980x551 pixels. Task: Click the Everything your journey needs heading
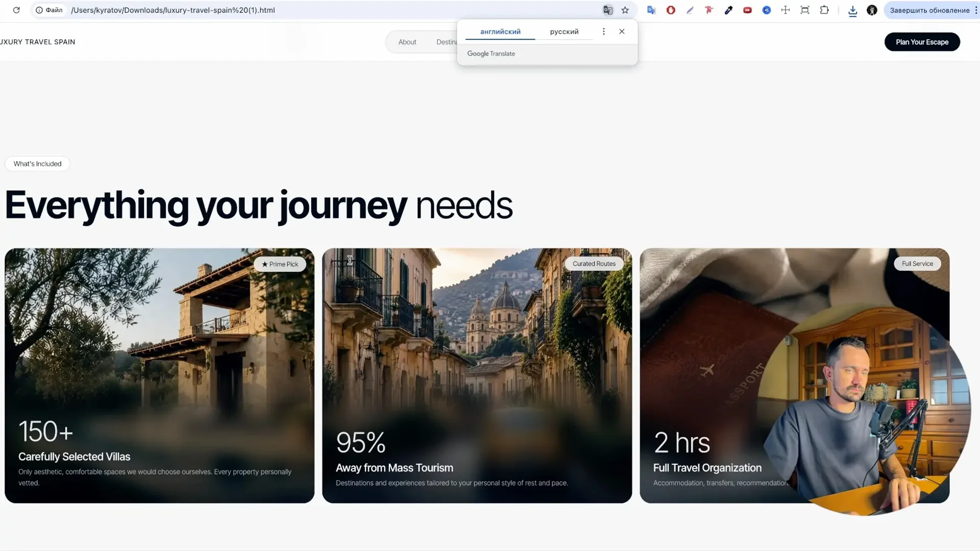pyautogui.click(x=259, y=205)
